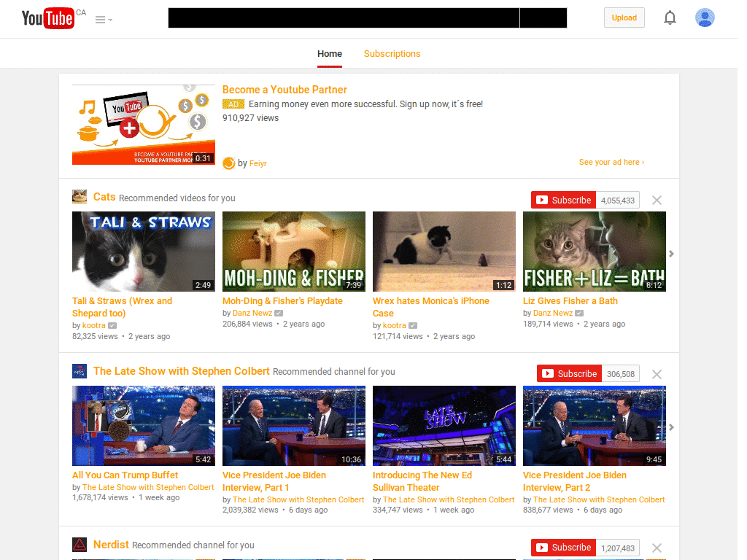The image size is (747, 560).
Task: Play Joe Biden Interview Part 2 thumbnail
Action: [x=594, y=426]
